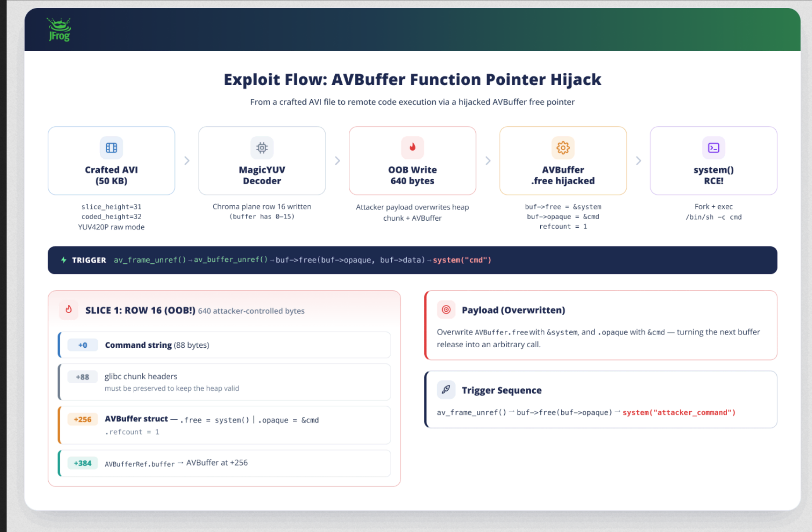
Task: Click the red system("cmd") text in trigger bar
Action: click(x=462, y=260)
